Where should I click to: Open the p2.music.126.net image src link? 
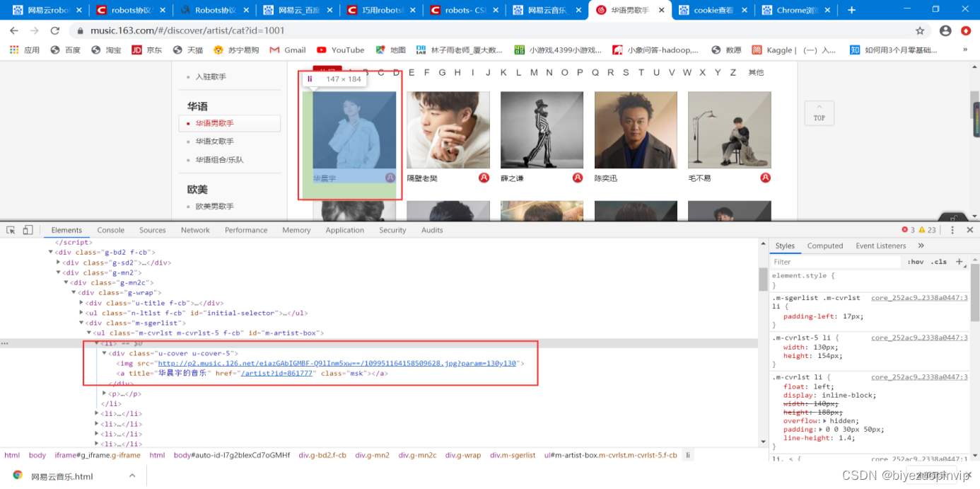337,363
